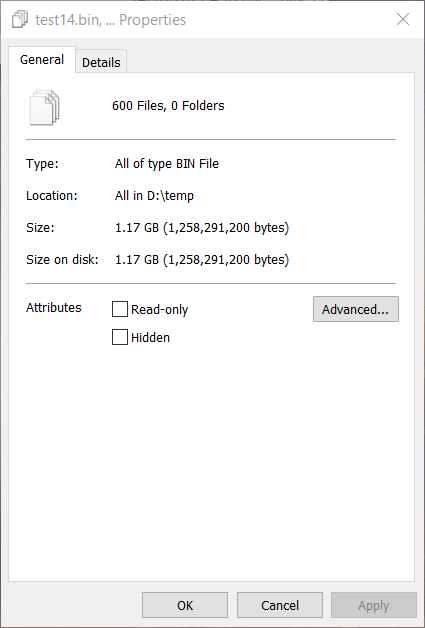Screen dimensions: 425x628
Task: Click the greyed-out Apply button
Action: coord(373,605)
